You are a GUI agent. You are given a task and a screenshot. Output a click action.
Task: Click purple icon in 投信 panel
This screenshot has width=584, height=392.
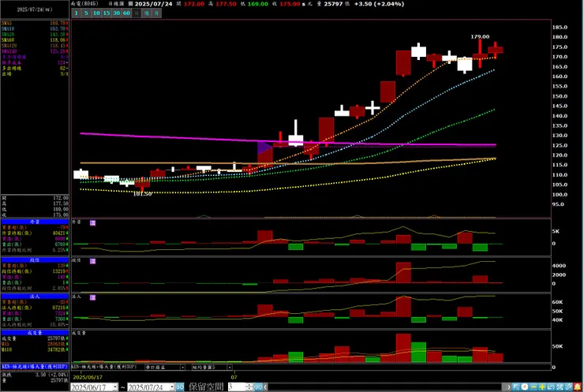tap(93, 261)
